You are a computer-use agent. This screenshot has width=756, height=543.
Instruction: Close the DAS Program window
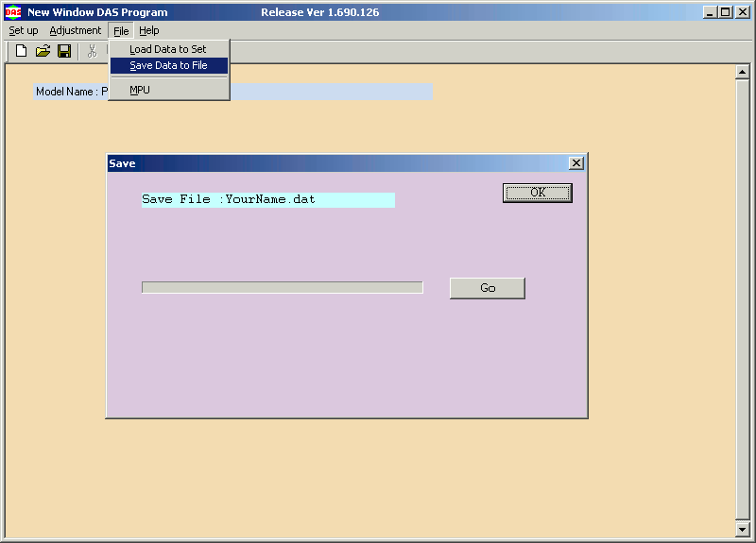point(743,12)
